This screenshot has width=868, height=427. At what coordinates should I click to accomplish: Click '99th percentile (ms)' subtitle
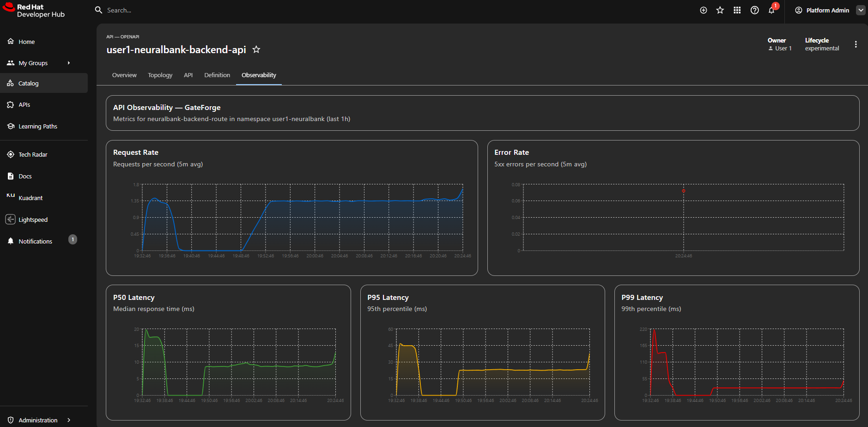(651, 309)
